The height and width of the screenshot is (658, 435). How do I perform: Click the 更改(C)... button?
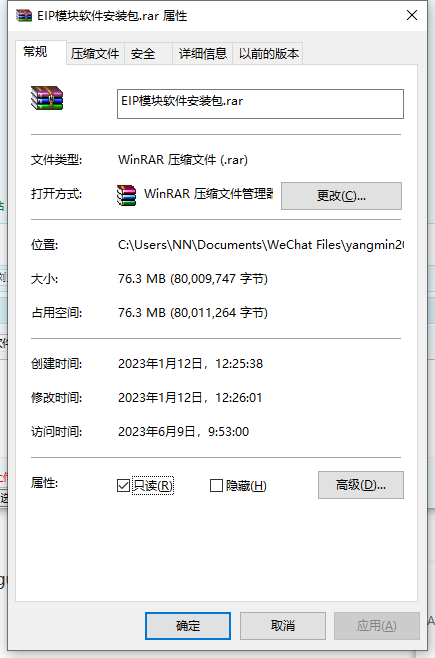click(x=341, y=196)
